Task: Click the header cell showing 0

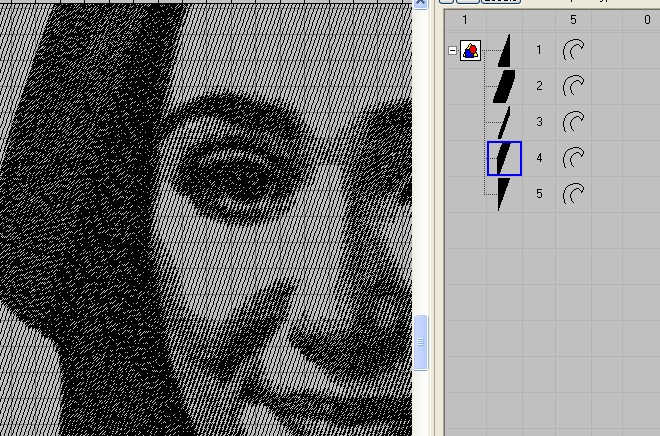Action: 647,20
